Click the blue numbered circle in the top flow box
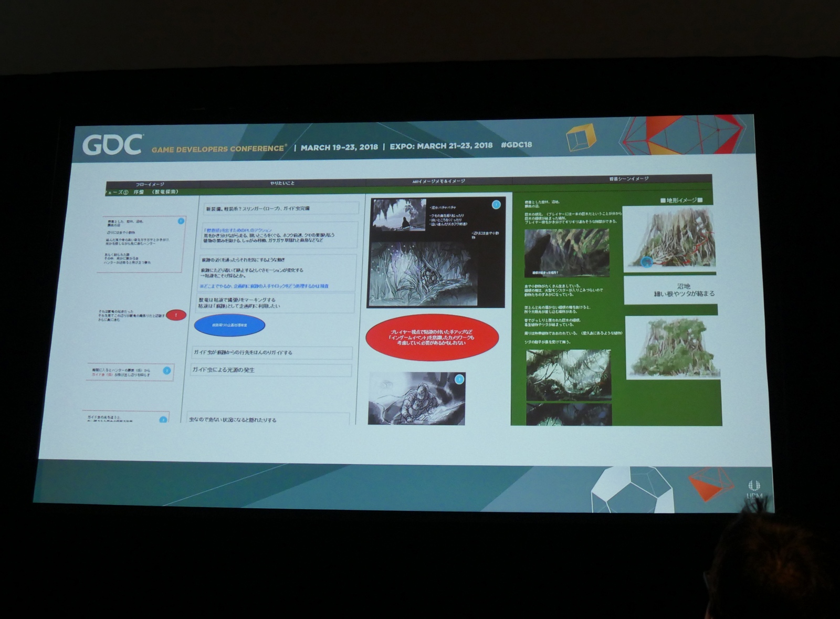This screenshot has height=619, width=840. [181, 221]
